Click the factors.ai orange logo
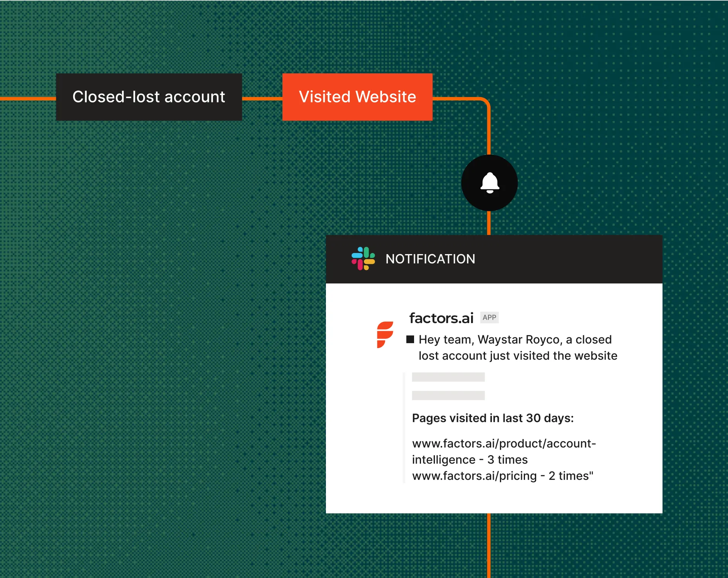 click(385, 335)
